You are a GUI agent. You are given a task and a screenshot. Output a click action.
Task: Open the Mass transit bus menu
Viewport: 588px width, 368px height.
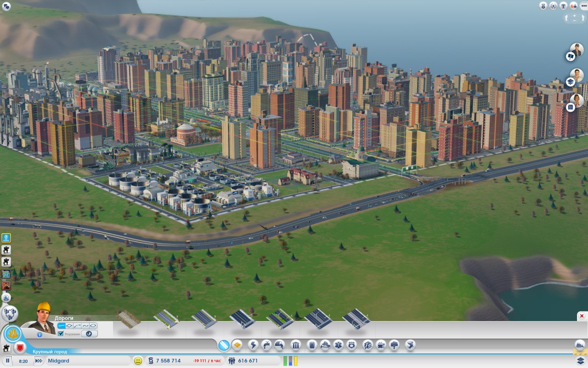(381, 345)
